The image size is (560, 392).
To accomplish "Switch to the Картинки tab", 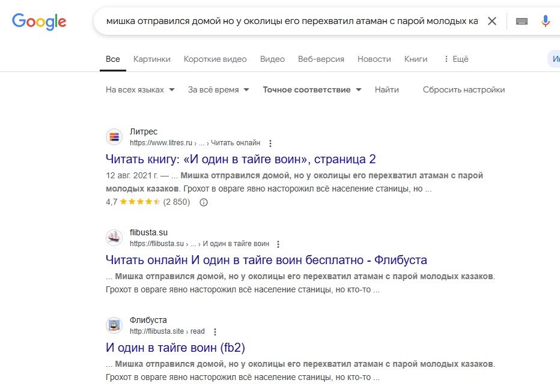I will pos(152,59).
